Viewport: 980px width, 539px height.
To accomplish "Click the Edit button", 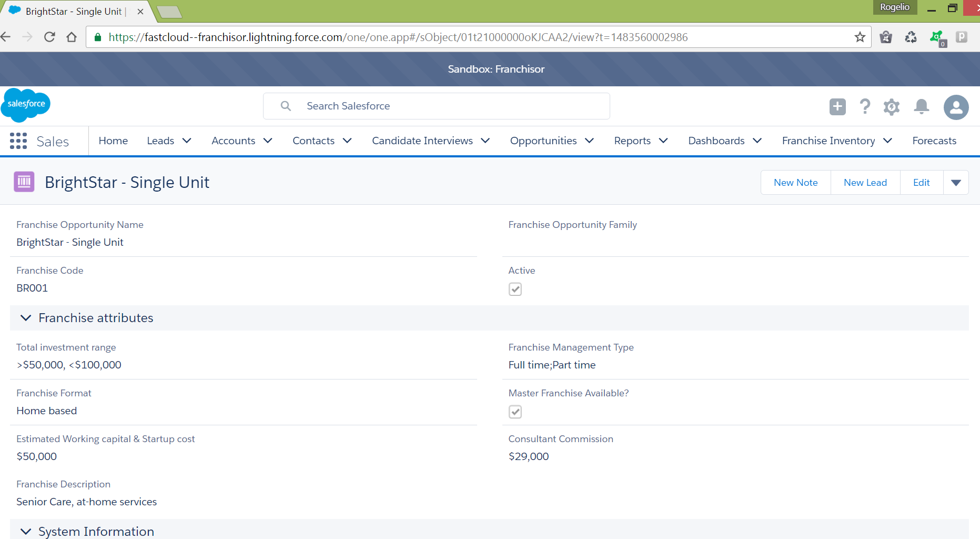I will click(x=922, y=183).
